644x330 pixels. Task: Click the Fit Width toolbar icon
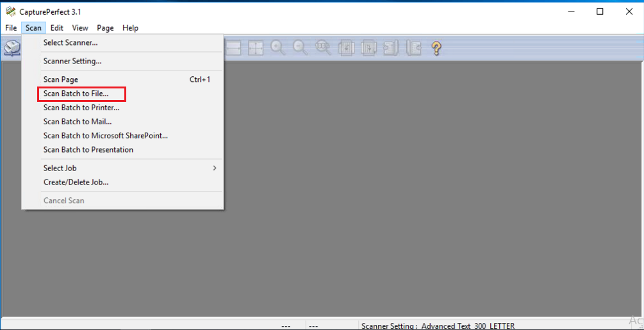click(x=233, y=48)
